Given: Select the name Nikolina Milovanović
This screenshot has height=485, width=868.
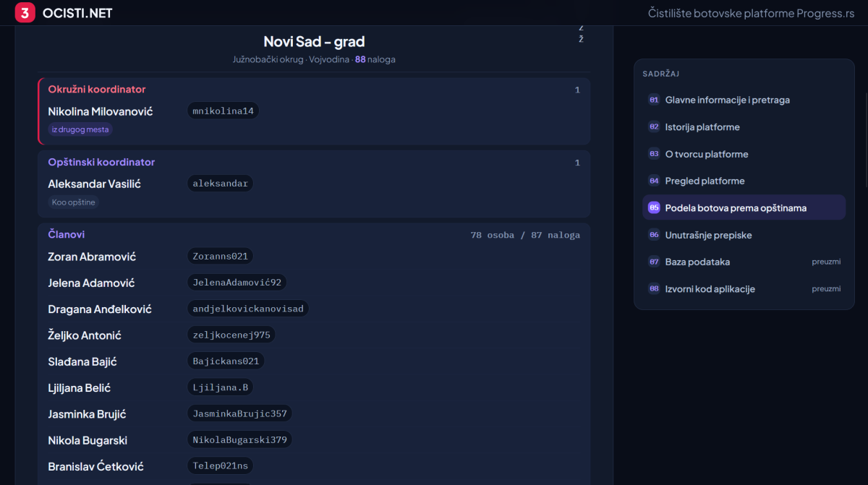Looking at the screenshot, I should [101, 111].
